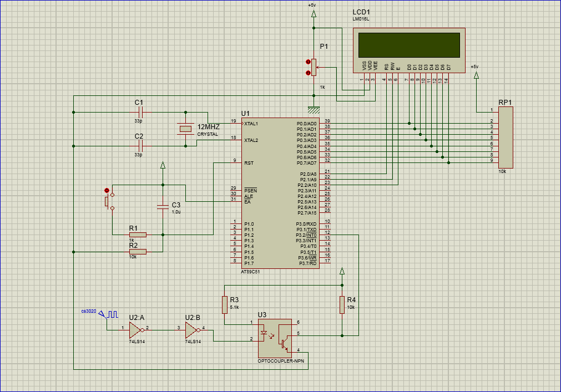Screen dimensions: 561x392
Task: Click the RS pin label on LCD1
Action: point(386,67)
